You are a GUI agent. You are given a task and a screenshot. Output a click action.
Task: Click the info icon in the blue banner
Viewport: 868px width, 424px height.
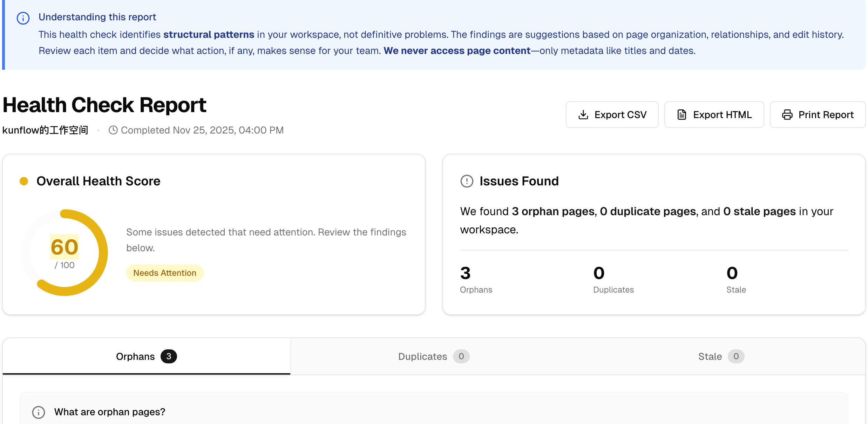pos(23,18)
